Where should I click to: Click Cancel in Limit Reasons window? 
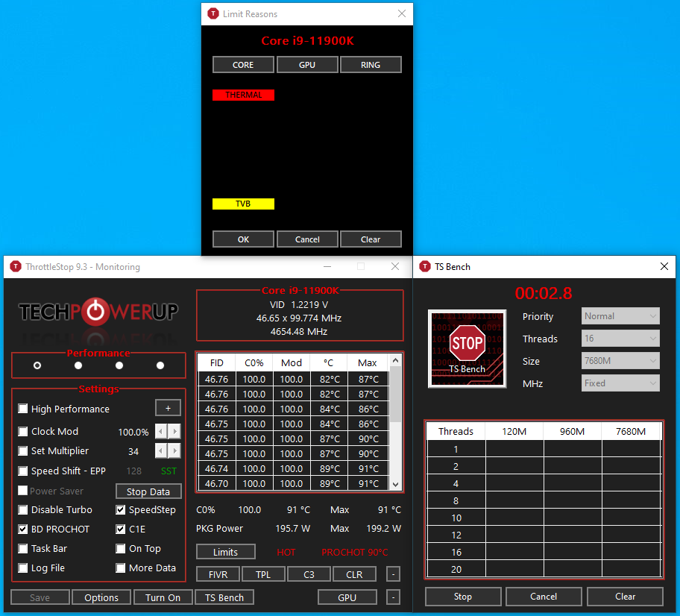point(307,239)
